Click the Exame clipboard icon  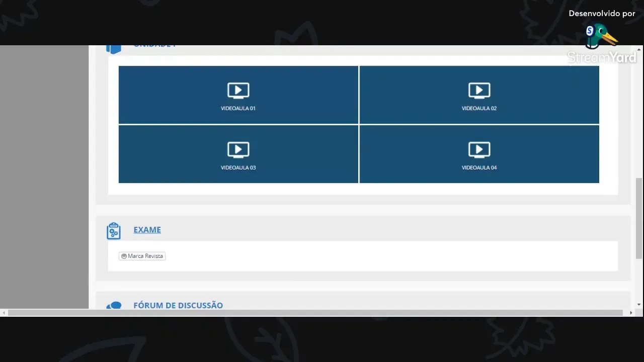point(114,231)
